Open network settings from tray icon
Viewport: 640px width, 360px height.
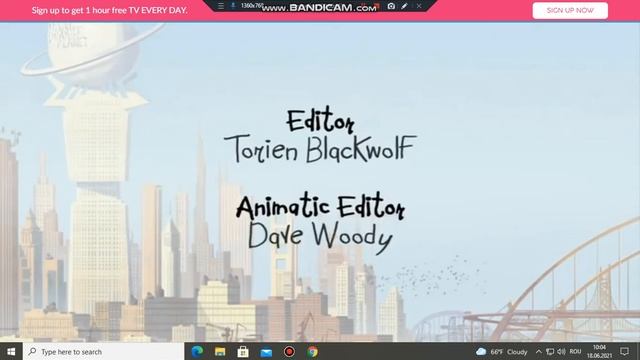click(x=550, y=351)
